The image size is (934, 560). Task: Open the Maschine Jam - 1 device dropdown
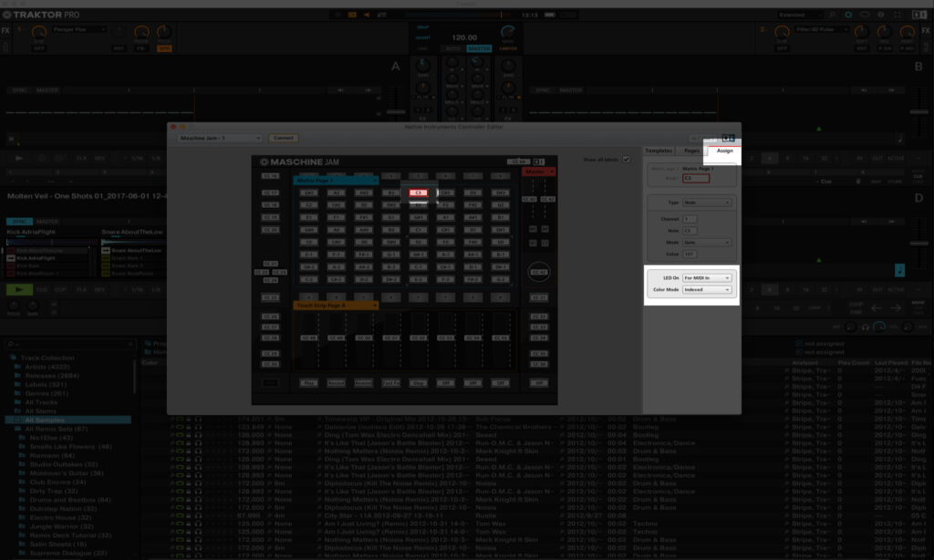pos(220,139)
